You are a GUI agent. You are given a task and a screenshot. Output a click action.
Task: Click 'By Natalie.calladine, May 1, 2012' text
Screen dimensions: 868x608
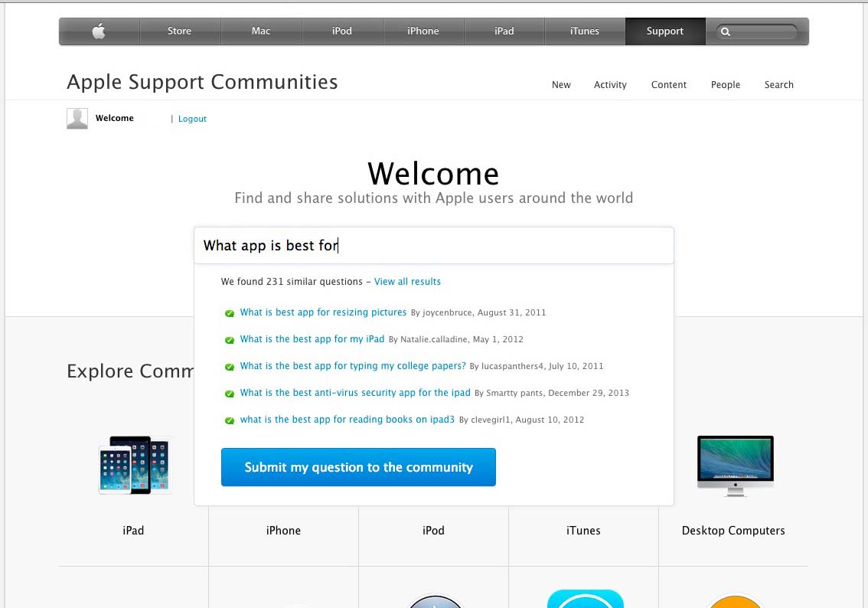click(455, 339)
